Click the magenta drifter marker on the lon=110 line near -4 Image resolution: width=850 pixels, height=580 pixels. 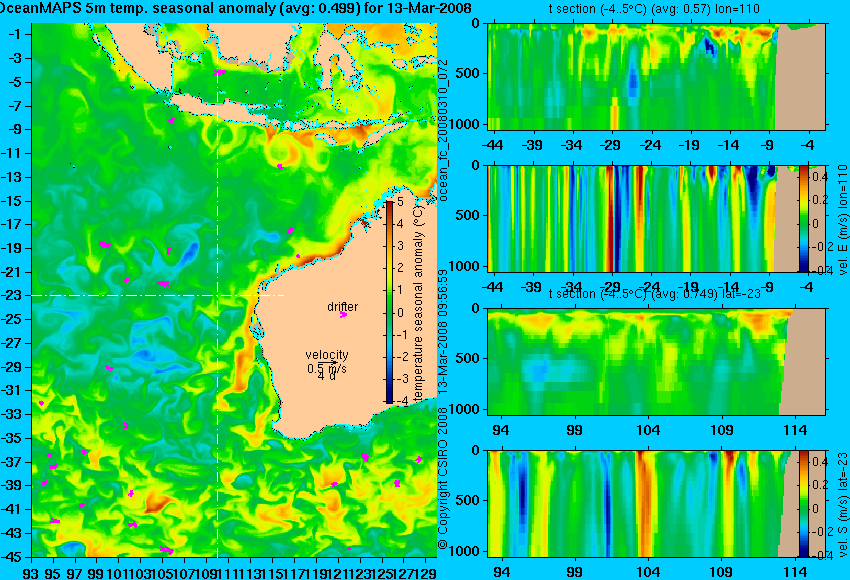pos(220,72)
